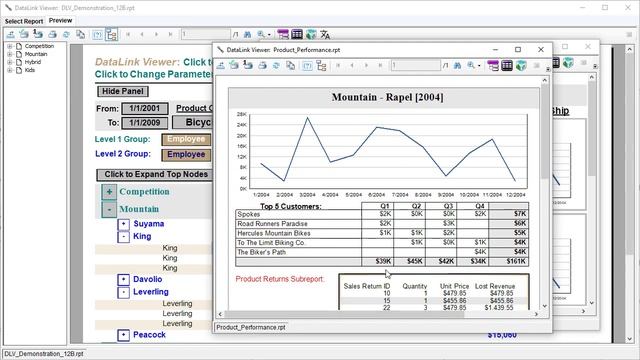640x360 pixels.
Task: Expand Competition node in left group tree
Action: (9, 46)
